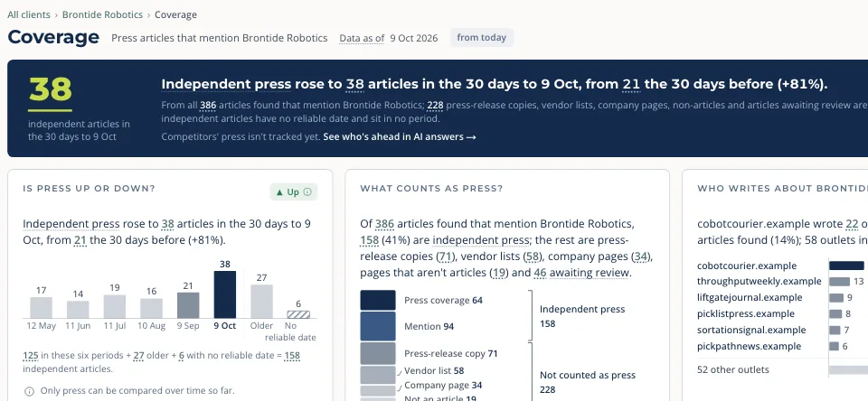Click underlined 158 before "(41%)"
This screenshot has height=401, width=868.
pyautogui.click(x=369, y=240)
